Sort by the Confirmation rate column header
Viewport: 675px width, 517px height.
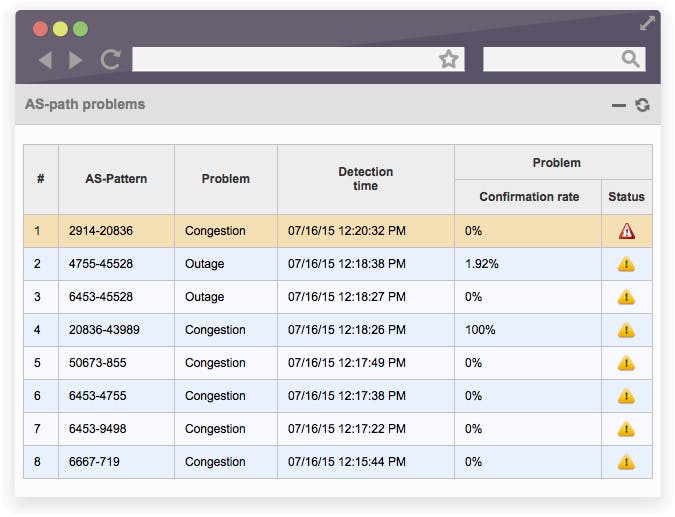point(528,197)
